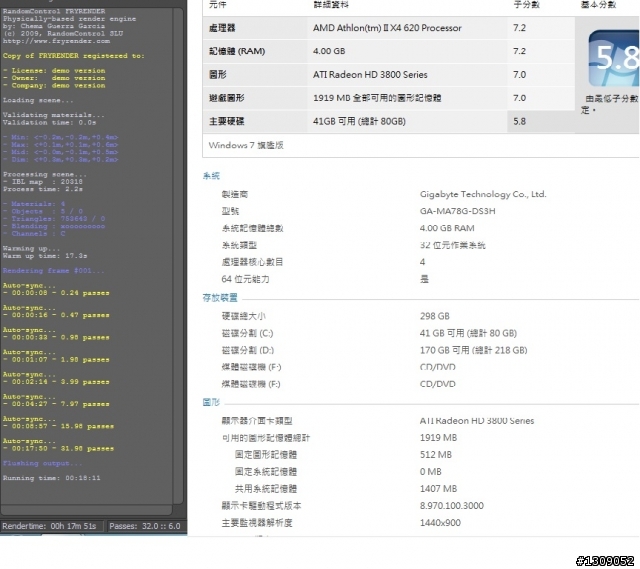Click 'AMD Athlon(tm) II X4 620 Processor' cell
640x569 pixels.
click(387, 28)
